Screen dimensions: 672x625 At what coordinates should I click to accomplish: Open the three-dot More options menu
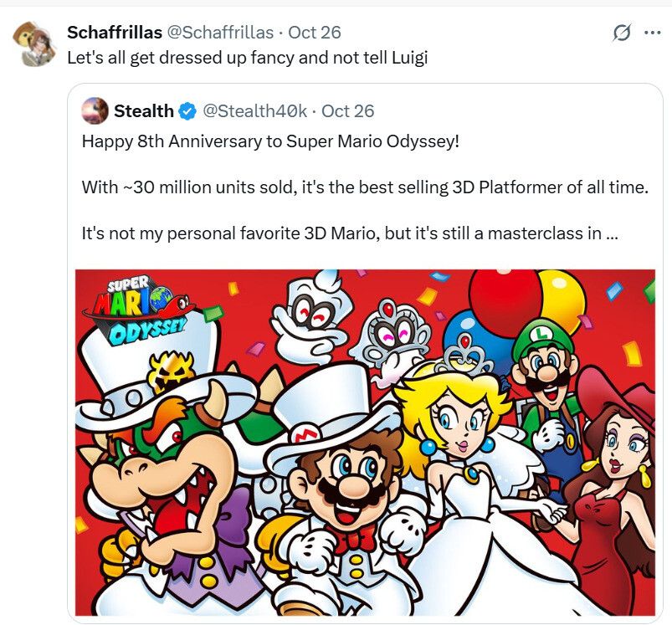tap(652, 33)
